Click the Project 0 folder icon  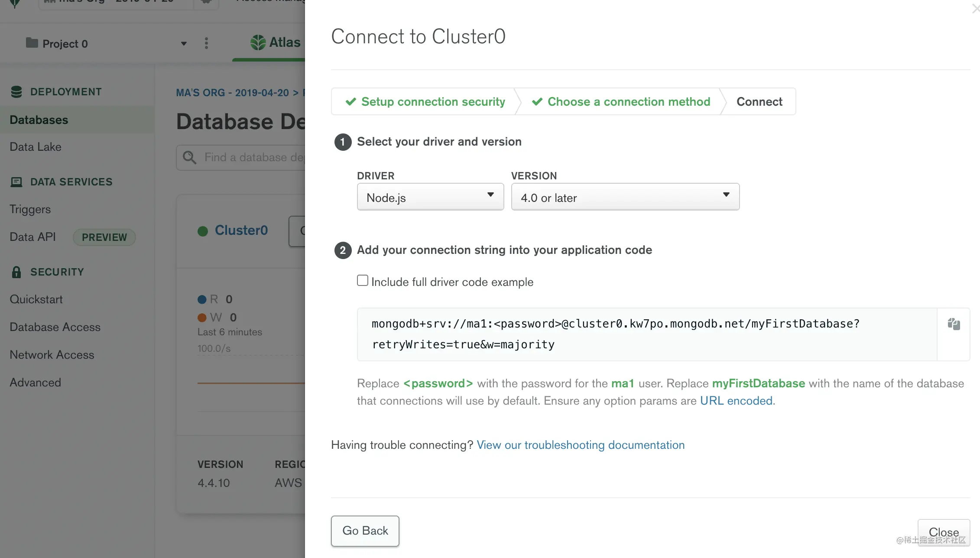point(32,43)
